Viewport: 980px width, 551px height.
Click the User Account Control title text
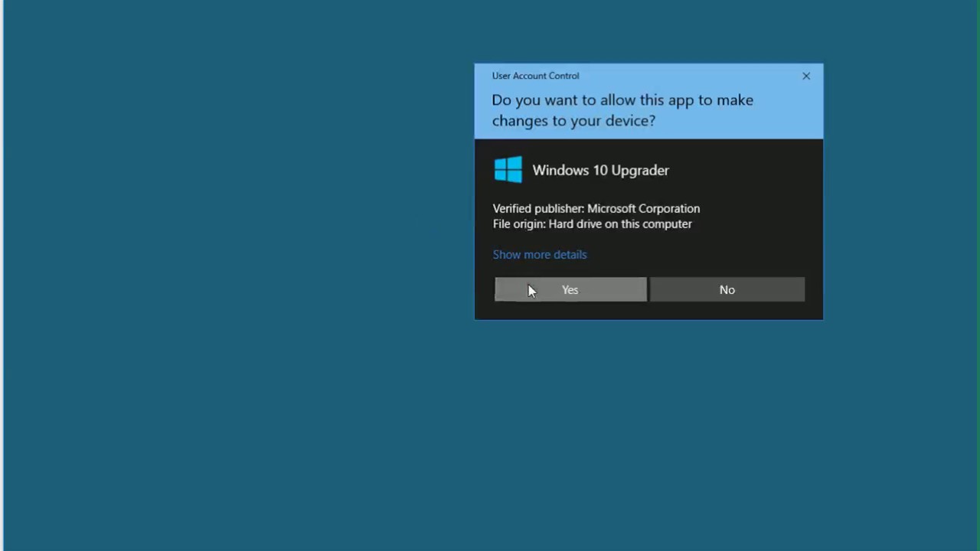click(536, 76)
